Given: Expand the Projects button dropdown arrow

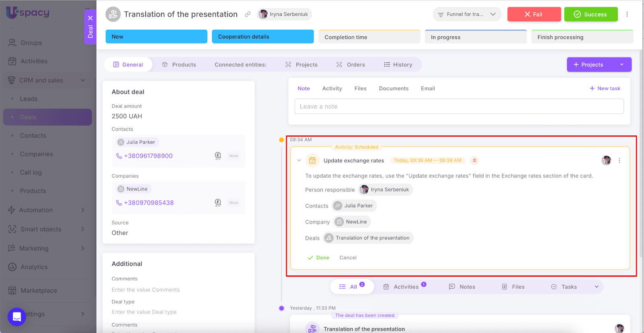Looking at the screenshot, I should 622,64.
